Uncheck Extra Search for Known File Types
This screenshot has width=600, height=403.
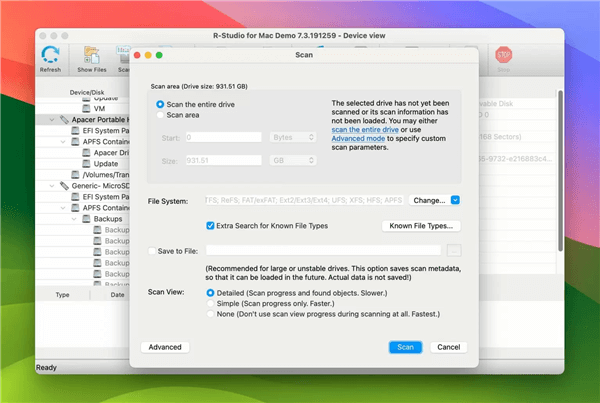(x=210, y=226)
